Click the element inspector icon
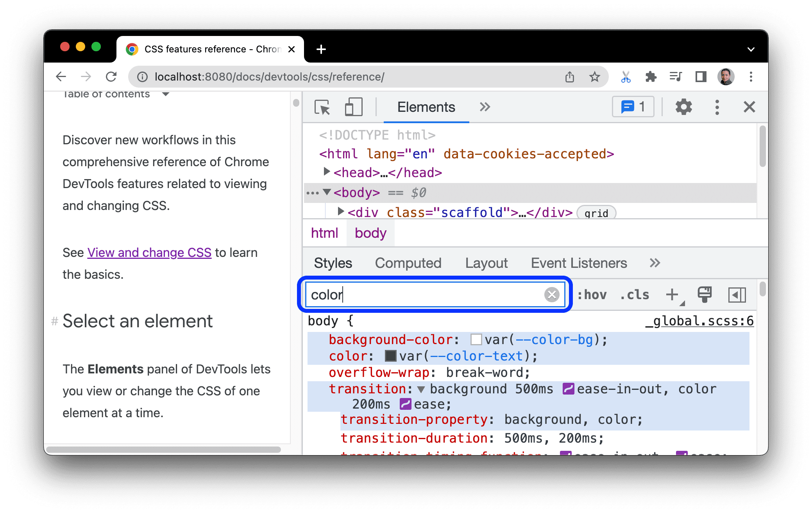Image resolution: width=812 pixels, height=513 pixels. [x=322, y=108]
